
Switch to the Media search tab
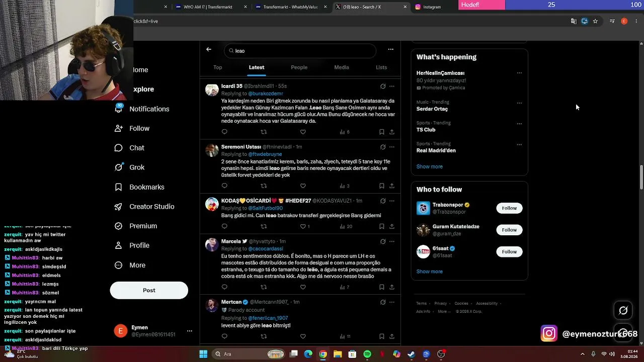point(342,67)
